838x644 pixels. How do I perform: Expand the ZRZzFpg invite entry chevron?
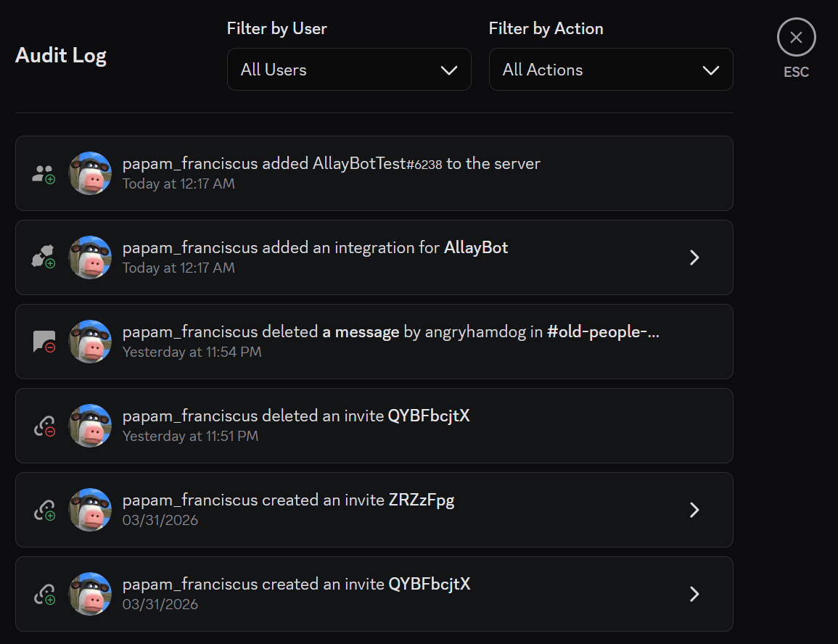tap(694, 510)
